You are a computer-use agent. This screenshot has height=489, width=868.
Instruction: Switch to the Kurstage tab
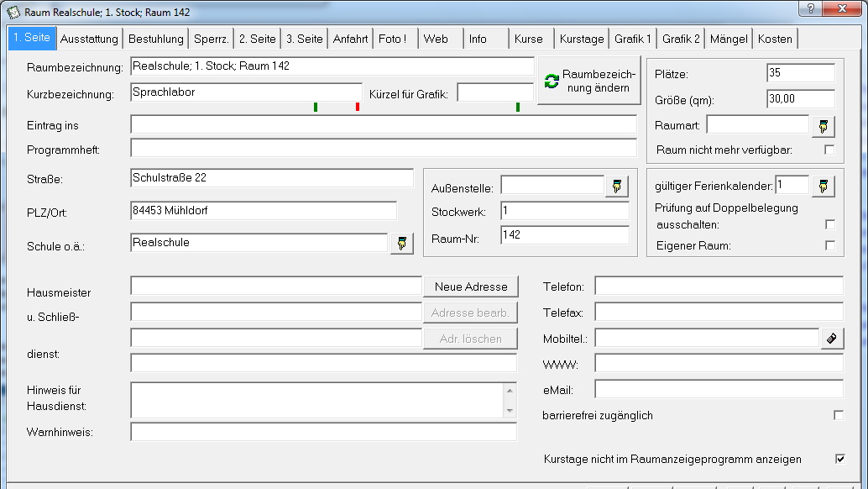coord(582,39)
